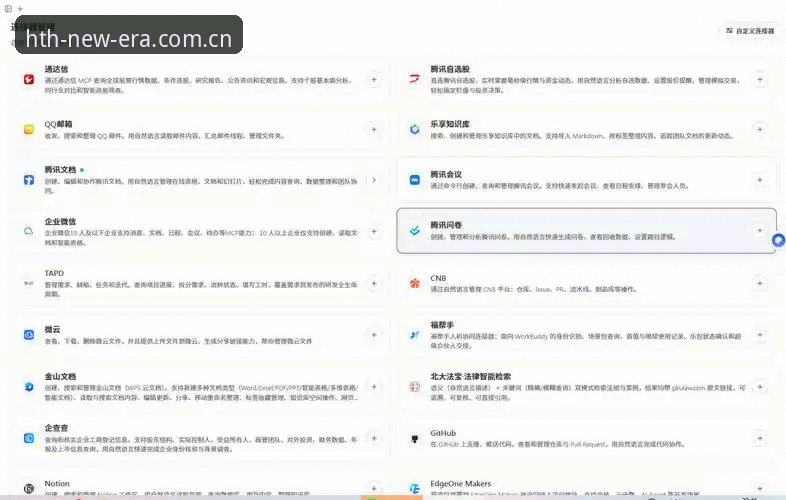
Task: Add the Notion connector with plus
Action: coord(374,488)
